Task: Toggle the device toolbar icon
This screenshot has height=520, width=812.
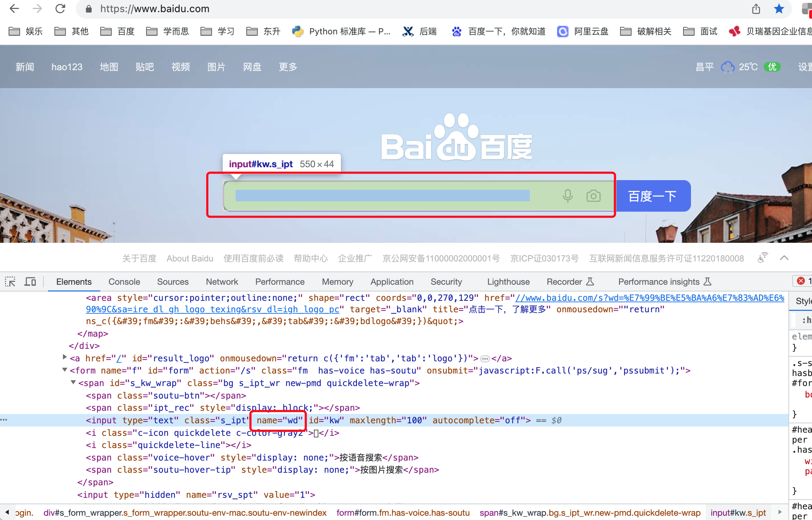Action: point(30,282)
